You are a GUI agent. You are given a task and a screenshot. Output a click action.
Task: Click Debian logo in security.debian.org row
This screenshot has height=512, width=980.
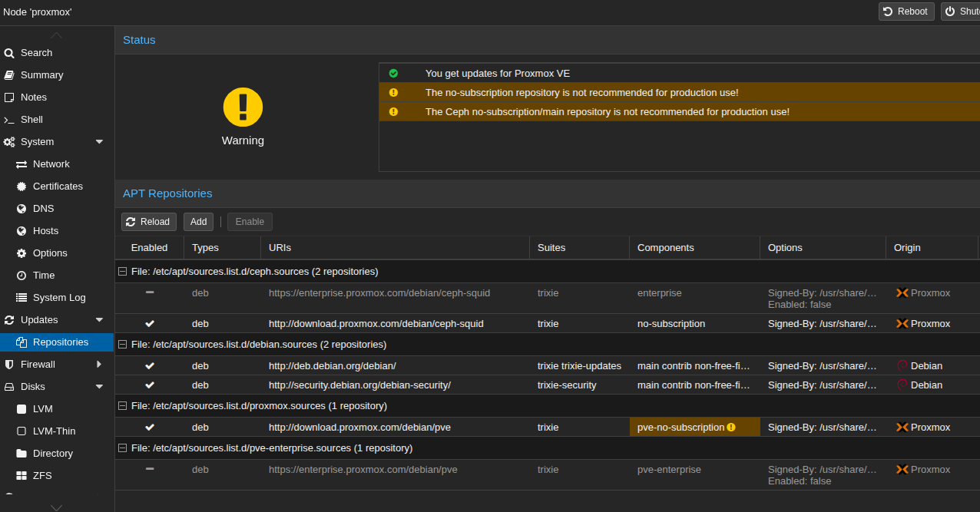902,385
